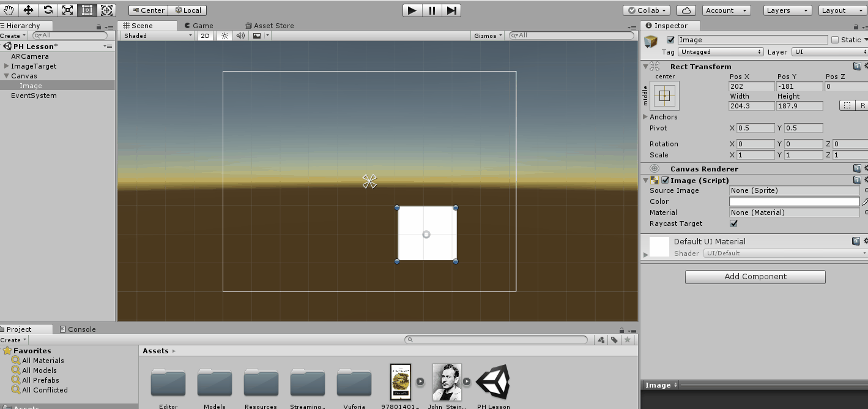Image resolution: width=868 pixels, height=409 pixels.
Task: Select the Move tool
Action: tap(28, 10)
